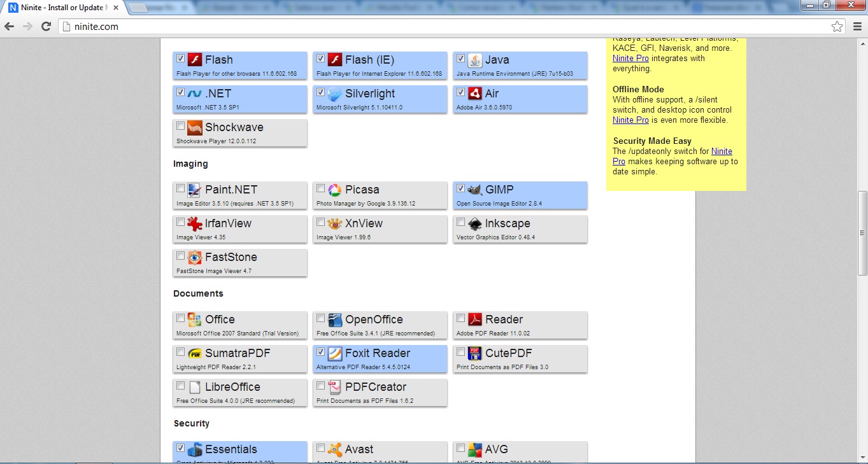The image size is (868, 464).
Task: Click the Inkscape icon
Action: 475,223
